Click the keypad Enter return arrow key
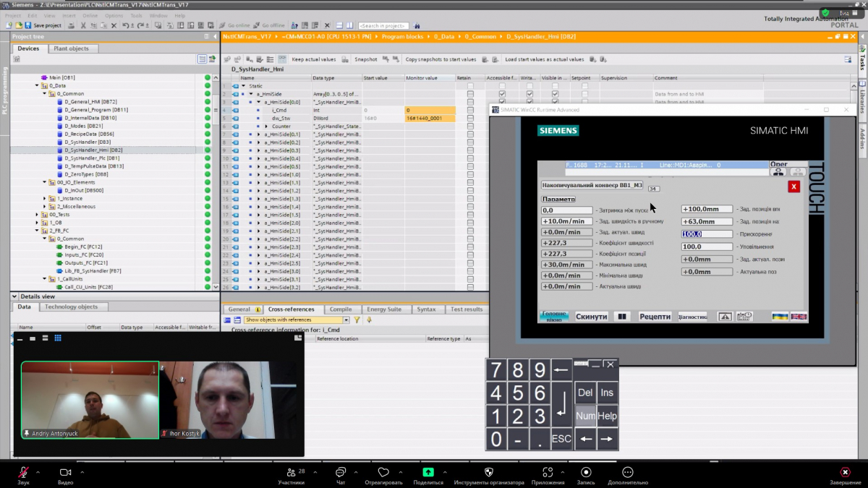The image size is (868, 488). tap(561, 404)
